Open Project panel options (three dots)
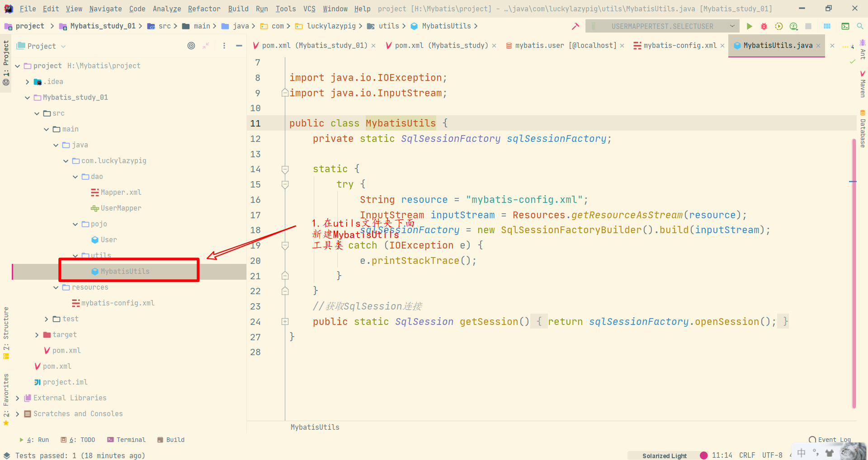 [x=224, y=46]
